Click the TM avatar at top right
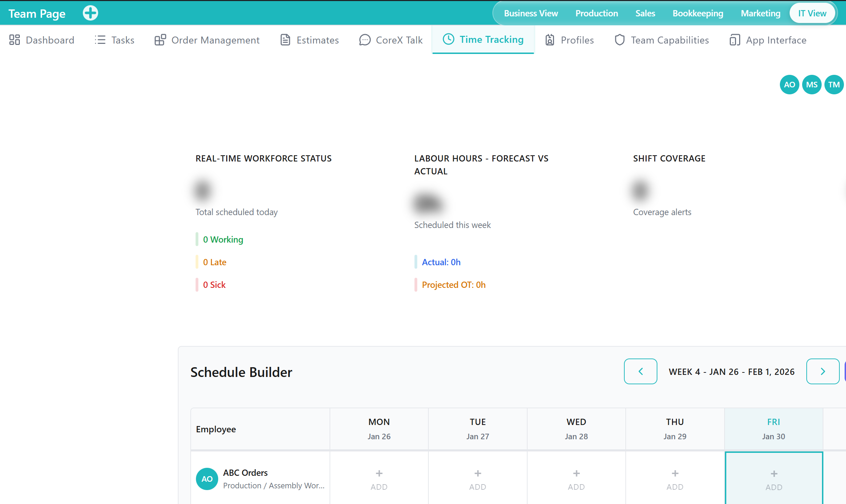846x504 pixels. tap(834, 85)
